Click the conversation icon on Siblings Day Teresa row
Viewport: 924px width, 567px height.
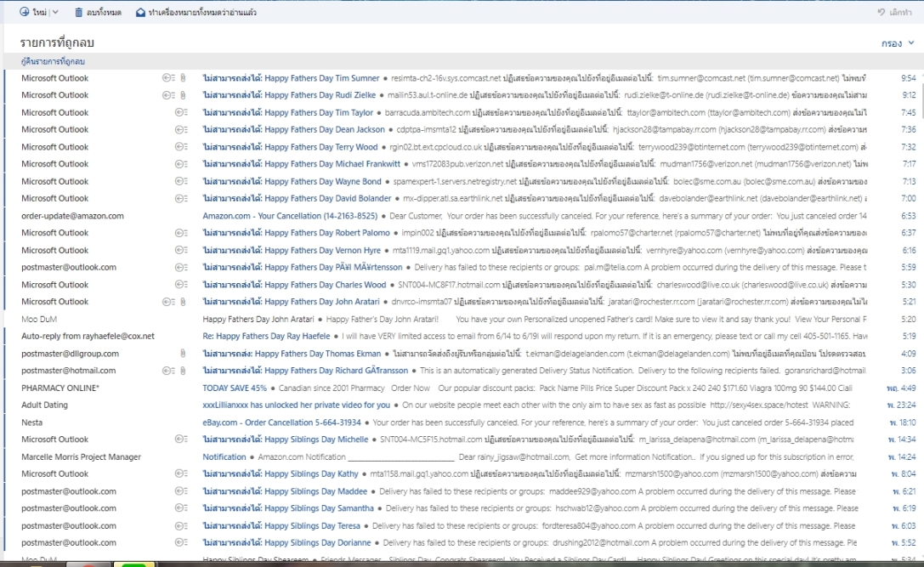(181, 525)
